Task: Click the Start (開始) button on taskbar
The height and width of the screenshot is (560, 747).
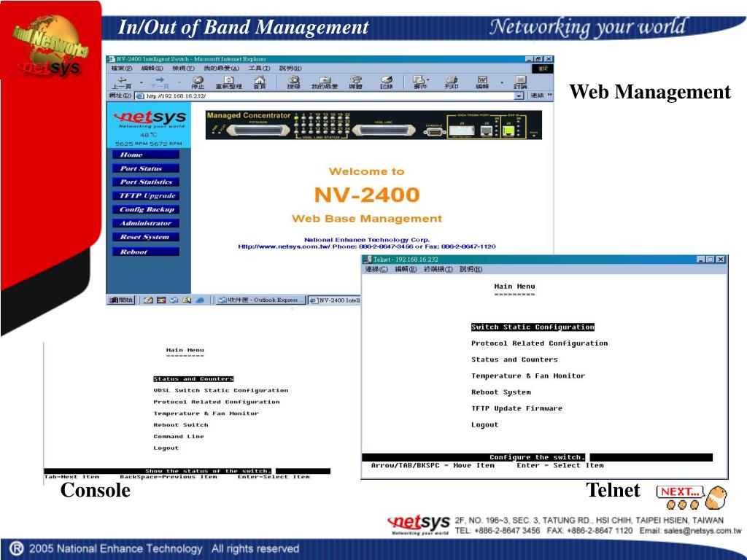Action: 121,300
